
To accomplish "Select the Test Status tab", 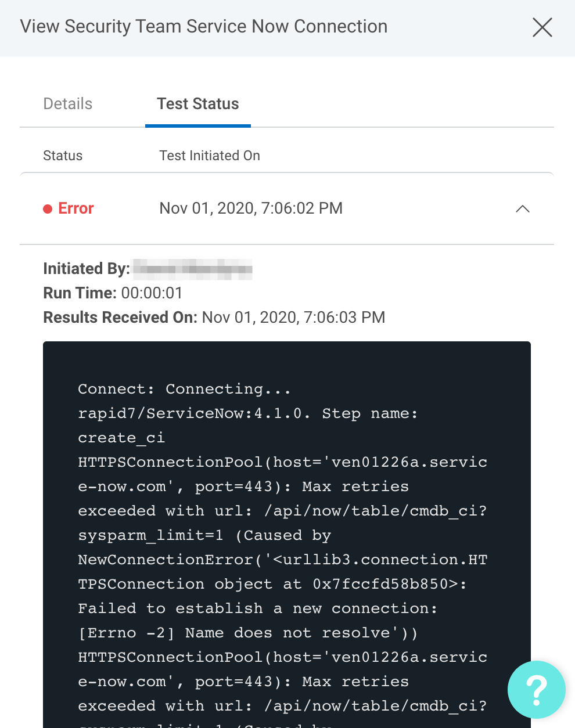I will tap(197, 104).
